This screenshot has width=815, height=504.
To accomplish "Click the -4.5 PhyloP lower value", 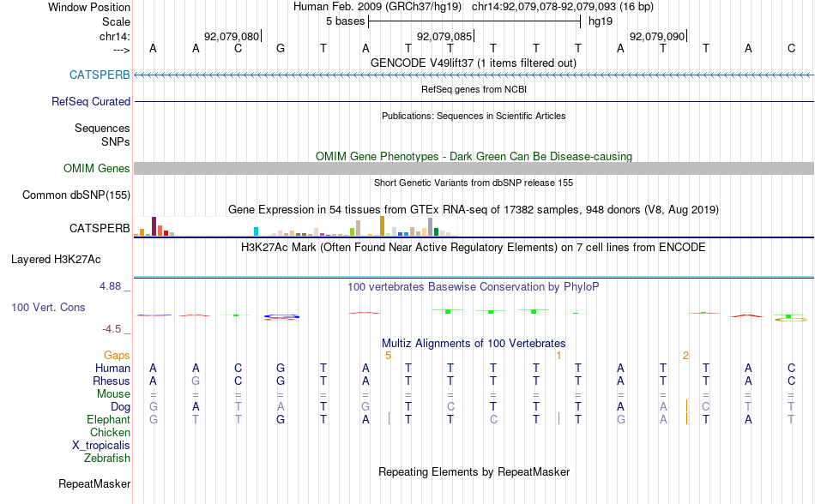I will 112,329.
